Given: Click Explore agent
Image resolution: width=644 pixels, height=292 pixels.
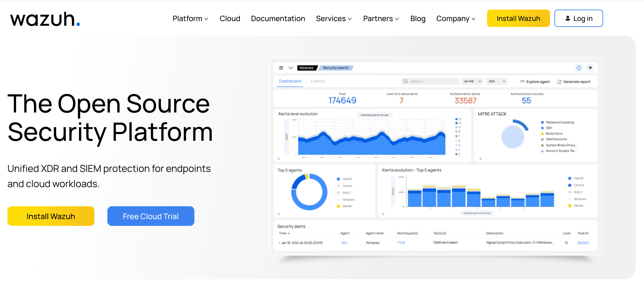Looking at the screenshot, I should (535, 82).
